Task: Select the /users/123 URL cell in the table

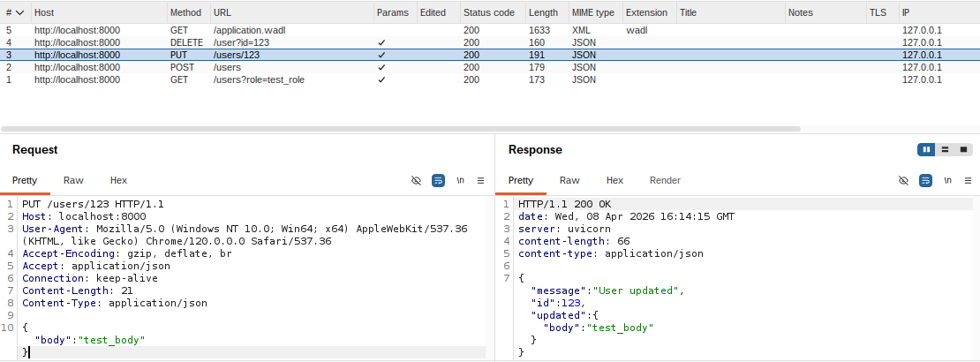Action: pyautogui.click(x=237, y=55)
